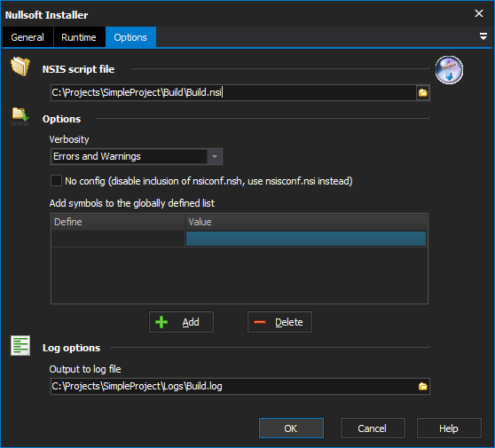Click the empty Define cell in first row
Viewport: 495px width, 448px height.
[118, 239]
